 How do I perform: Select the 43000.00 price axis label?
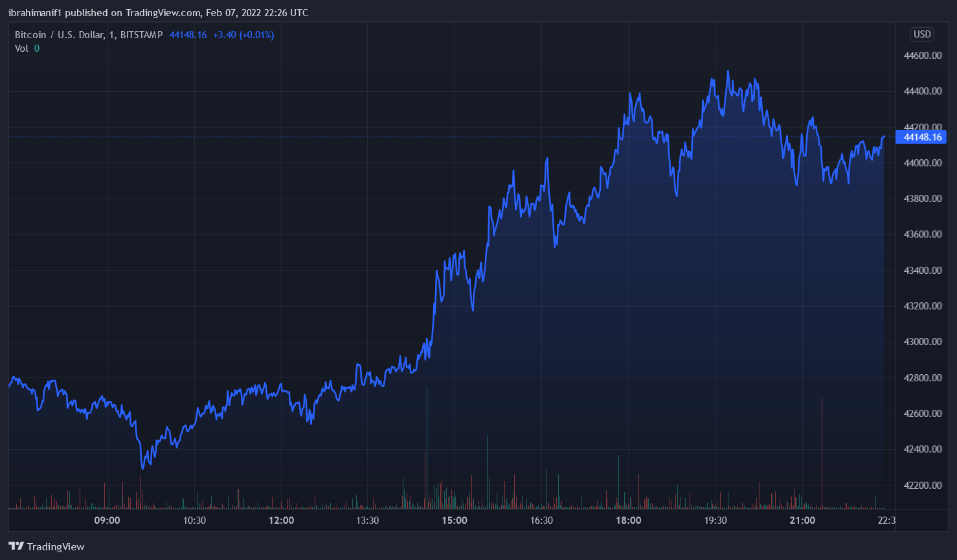(922, 342)
